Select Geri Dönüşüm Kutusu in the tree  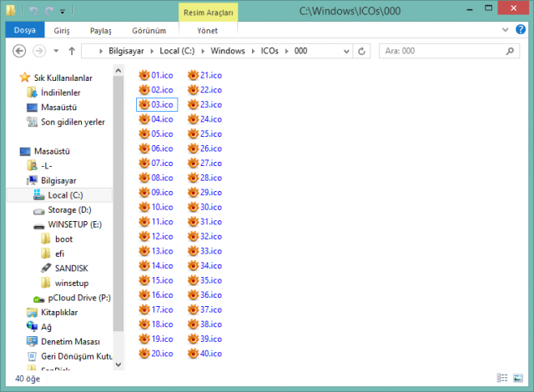[x=77, y=356]
